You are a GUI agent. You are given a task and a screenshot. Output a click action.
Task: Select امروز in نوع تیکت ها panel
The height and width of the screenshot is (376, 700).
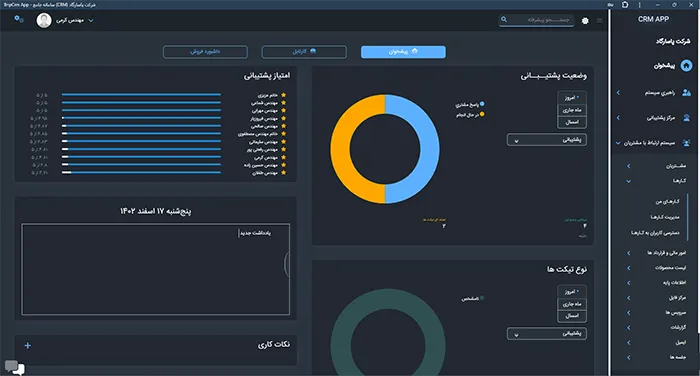(x=572, y=292)
